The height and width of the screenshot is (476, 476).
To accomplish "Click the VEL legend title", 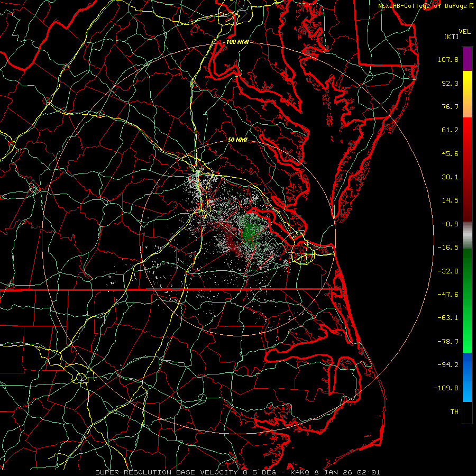I will point(464,32).
